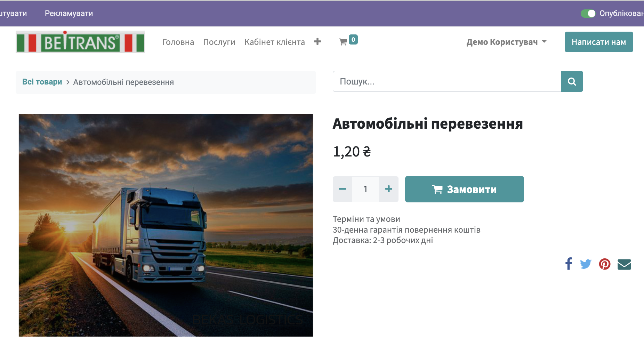The image size is (644, 354).
Task: Pin product on Pinterest
Action: pos(605,264)
